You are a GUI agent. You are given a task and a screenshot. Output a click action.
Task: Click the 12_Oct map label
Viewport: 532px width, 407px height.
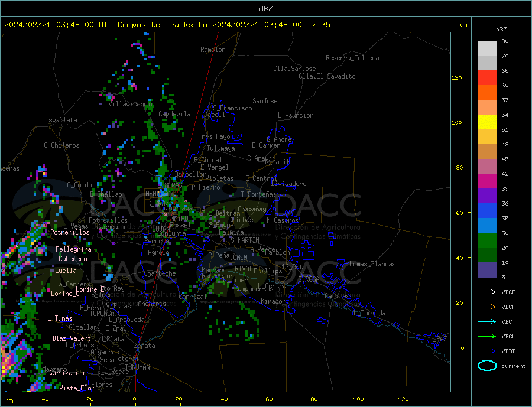(292, 267)
